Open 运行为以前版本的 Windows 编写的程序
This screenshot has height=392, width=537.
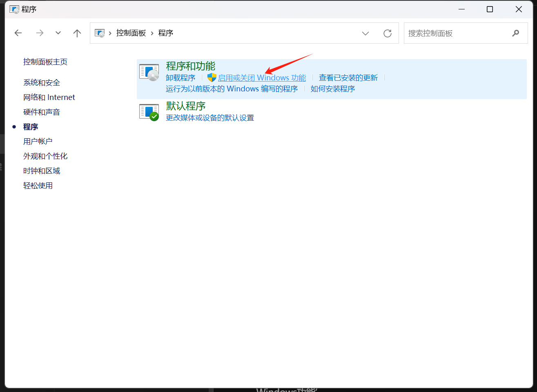[x=232, y=89]
